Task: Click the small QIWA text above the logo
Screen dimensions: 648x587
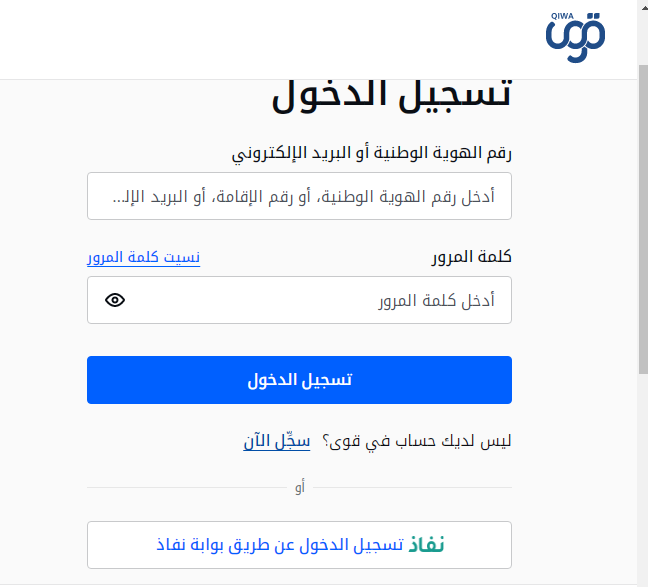Action: 560,16
